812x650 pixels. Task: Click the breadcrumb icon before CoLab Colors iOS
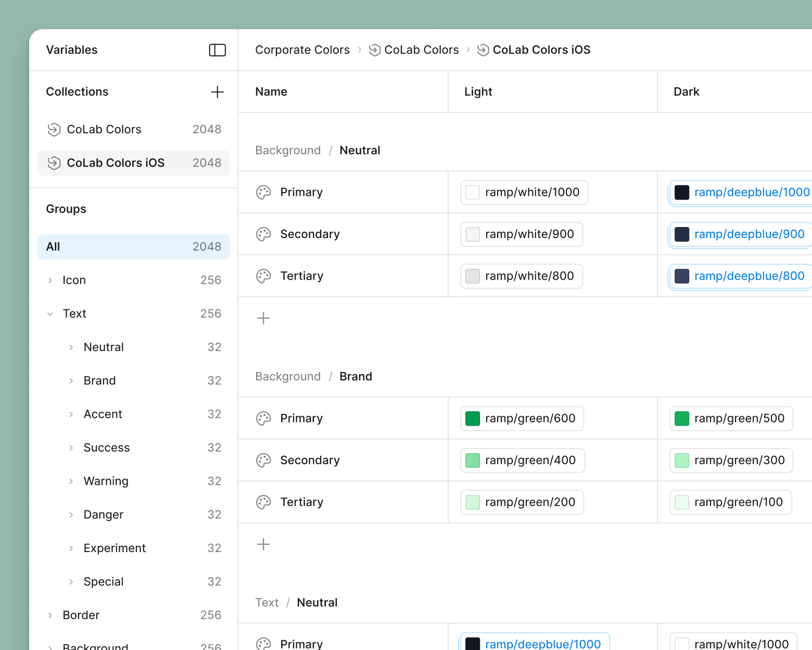click(483, 50)
